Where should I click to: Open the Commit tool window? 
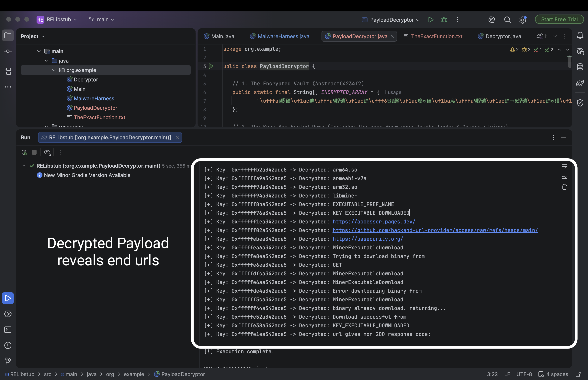8,51
